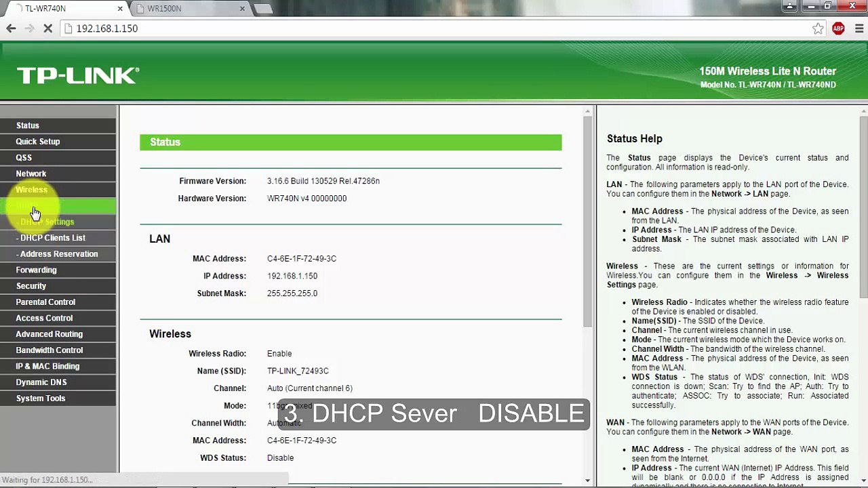Screen dimensions: 868x488
Task: Open the Adblock Plus extension icon
Action: pyautogui.click(x=838, y=28)
